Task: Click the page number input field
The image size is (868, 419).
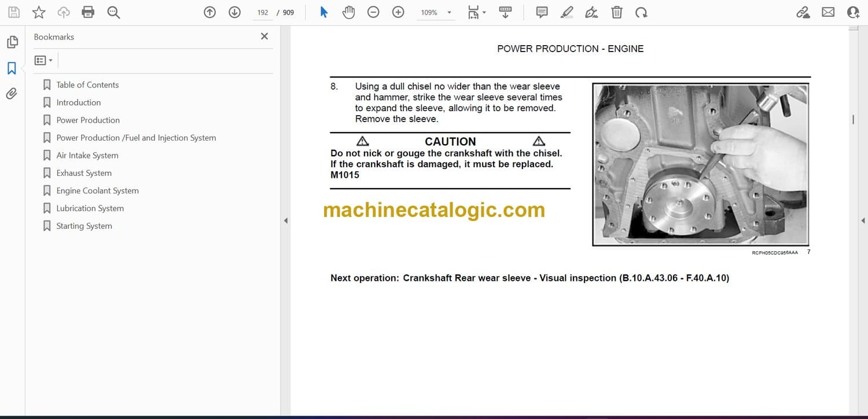Action: (263, 12)
